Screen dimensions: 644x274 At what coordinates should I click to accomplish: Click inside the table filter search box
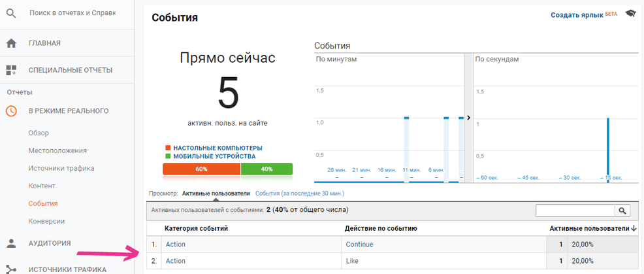click(575, 211)
